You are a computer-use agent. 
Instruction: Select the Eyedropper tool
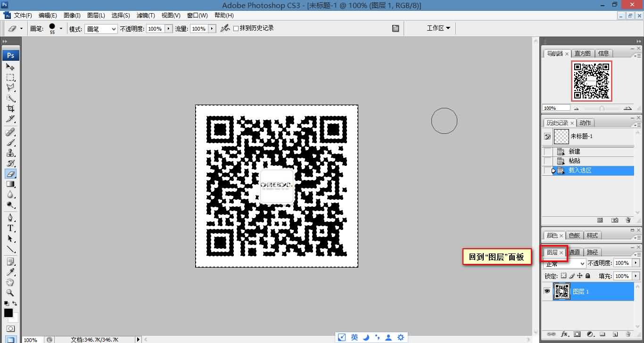coord(10,272)
